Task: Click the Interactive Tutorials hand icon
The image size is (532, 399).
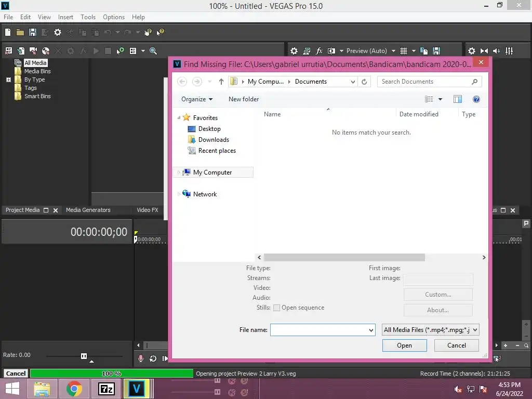Action: [x=148, y=32]
